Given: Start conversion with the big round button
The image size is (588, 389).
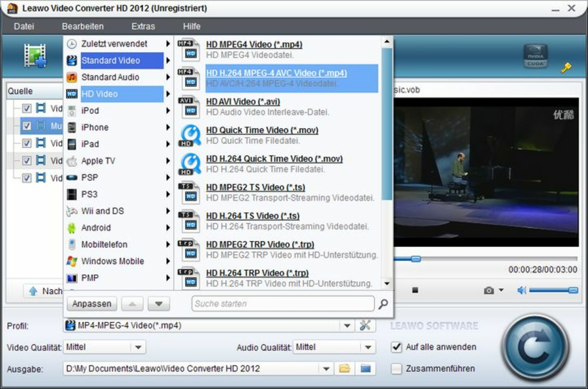Looking at the screenshot, I should [535, 347].
